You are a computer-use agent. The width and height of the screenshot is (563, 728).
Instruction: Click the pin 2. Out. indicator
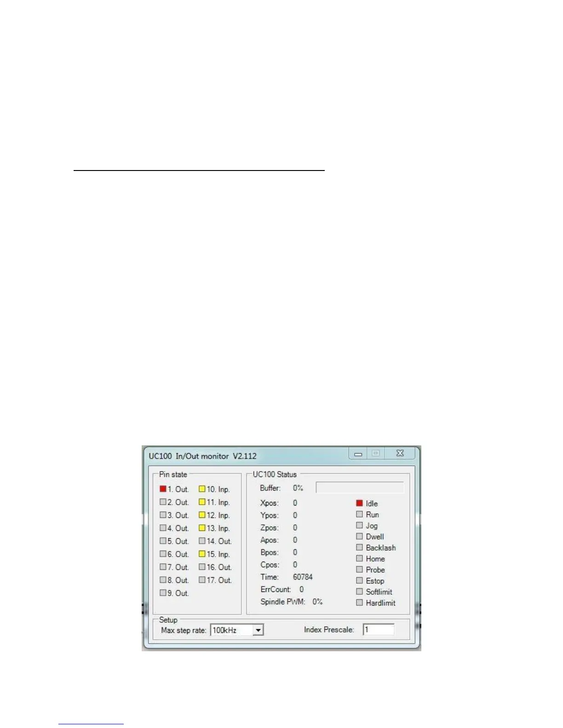163,501
